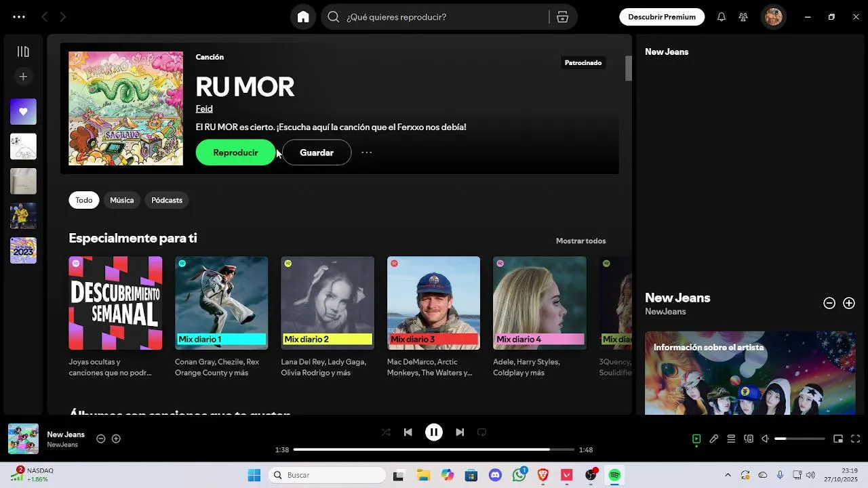Play the RU MOR song

point(235,152)
